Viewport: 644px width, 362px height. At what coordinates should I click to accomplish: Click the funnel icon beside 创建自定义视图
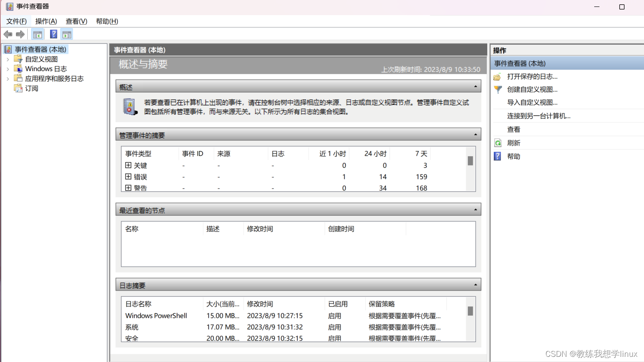pyautogui.click(x=498, y=90)
